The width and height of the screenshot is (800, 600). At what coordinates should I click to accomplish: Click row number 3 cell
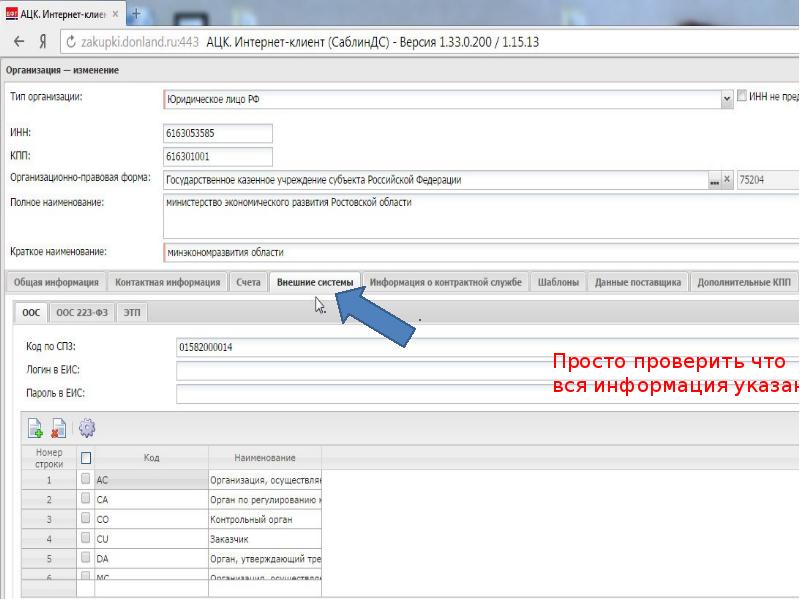49,519
